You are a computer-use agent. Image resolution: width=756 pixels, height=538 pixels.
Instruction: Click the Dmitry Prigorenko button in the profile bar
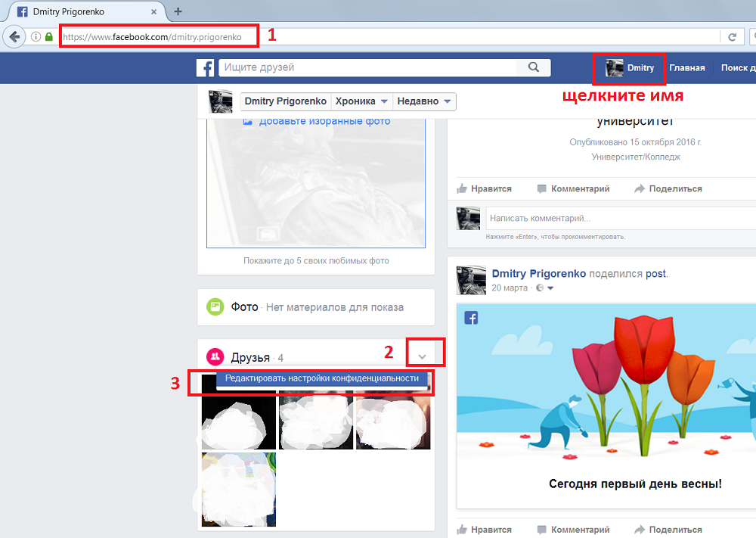pos(286,101)
